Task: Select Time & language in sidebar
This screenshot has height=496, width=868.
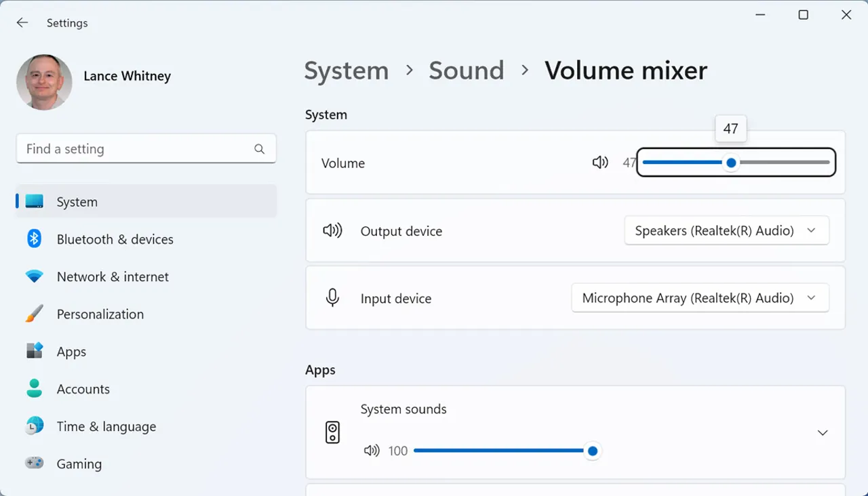Action: (106, 426)
